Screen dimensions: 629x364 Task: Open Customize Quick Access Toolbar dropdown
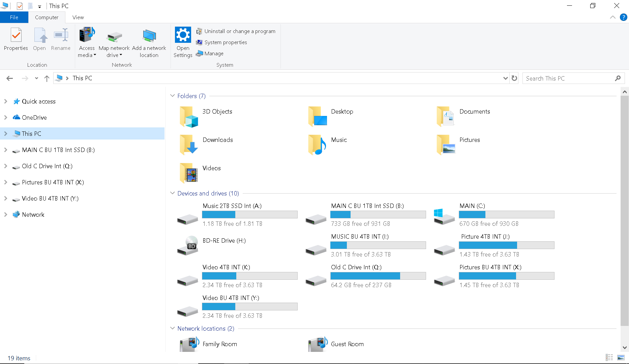39,6
